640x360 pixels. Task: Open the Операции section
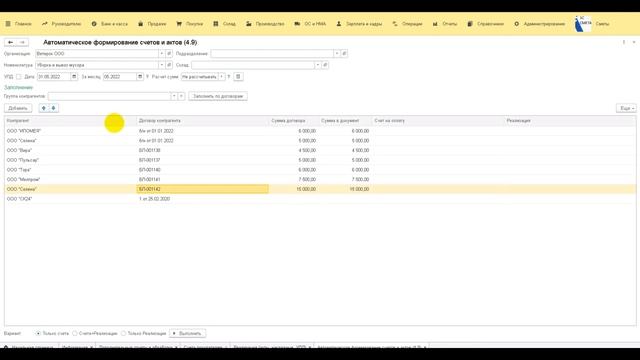pos(407,24)
